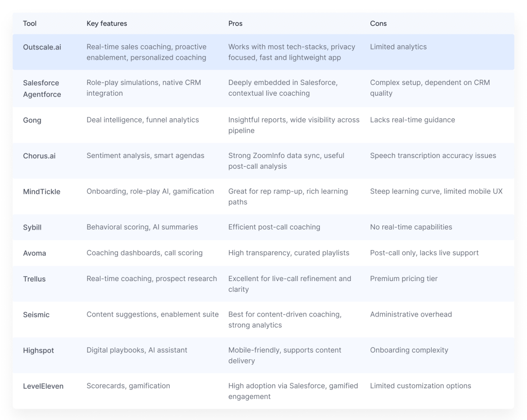Select the Sybill tool name
Image resolution: width=527 pixels, height=420 pixels.
coord(32,227)
